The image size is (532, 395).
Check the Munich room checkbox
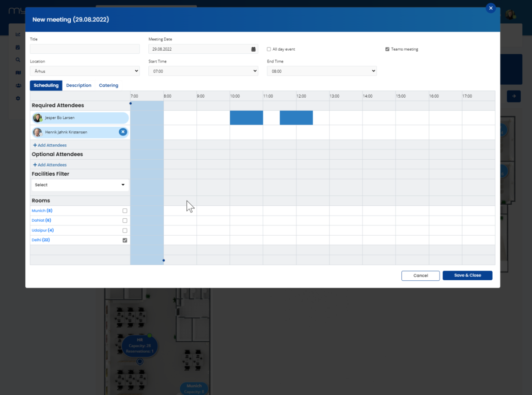coord(125,210)
